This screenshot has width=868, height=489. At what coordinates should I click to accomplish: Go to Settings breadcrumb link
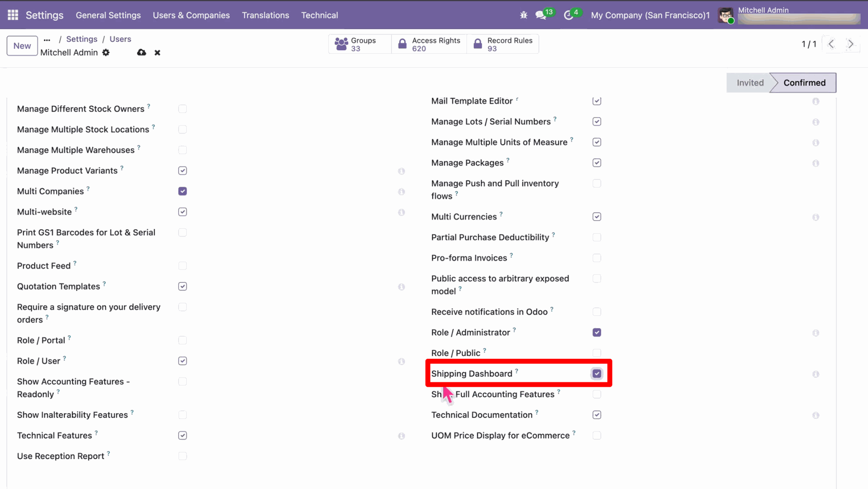point(82,39)
